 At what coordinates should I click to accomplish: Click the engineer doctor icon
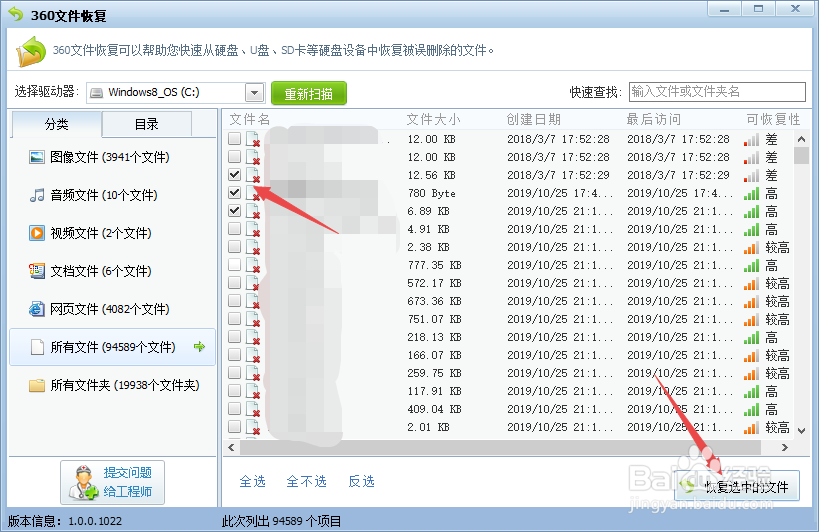click(x=83, y=482)
